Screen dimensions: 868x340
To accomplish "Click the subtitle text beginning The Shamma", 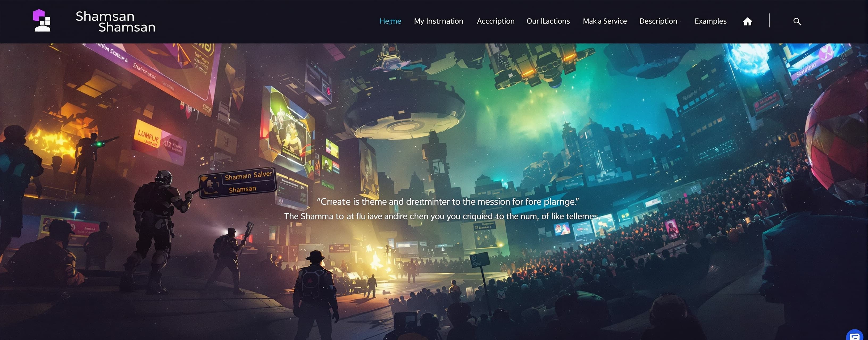I will [442, 216].
